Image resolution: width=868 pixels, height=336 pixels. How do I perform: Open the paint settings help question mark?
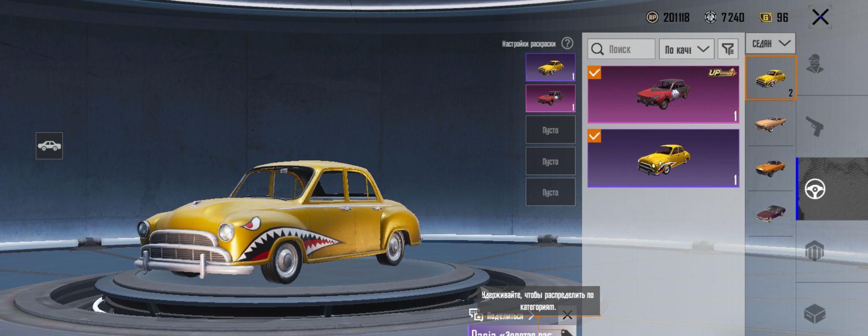pos(567,43)
